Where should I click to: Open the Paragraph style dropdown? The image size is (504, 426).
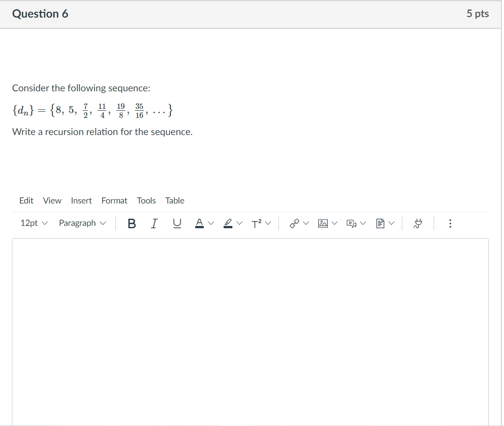point(82,223)
